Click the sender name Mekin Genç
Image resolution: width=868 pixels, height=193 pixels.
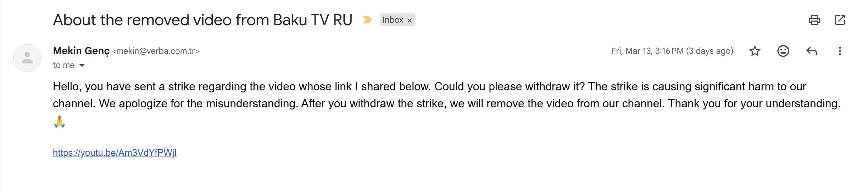click(x=81, y=51)
